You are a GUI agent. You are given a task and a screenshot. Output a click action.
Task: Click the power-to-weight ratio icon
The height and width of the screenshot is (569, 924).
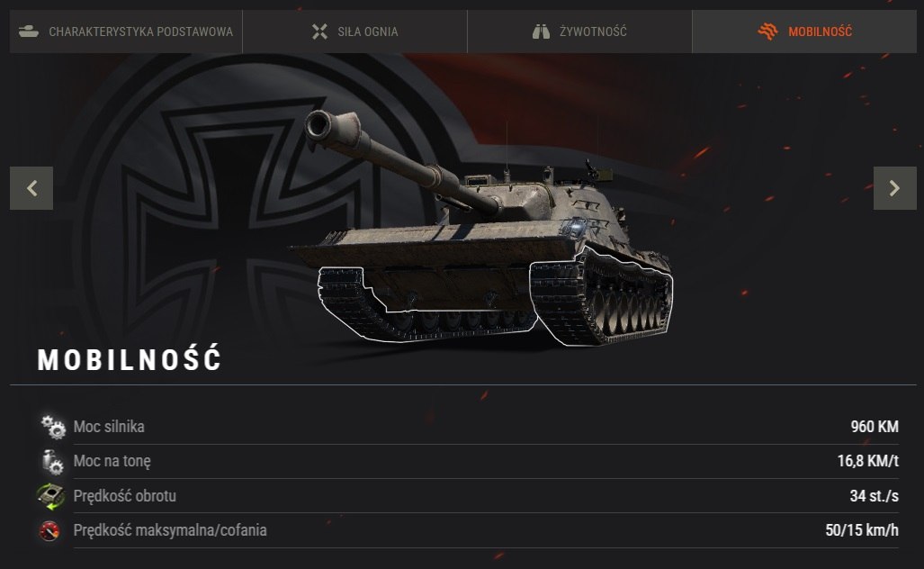pos(52,462)
